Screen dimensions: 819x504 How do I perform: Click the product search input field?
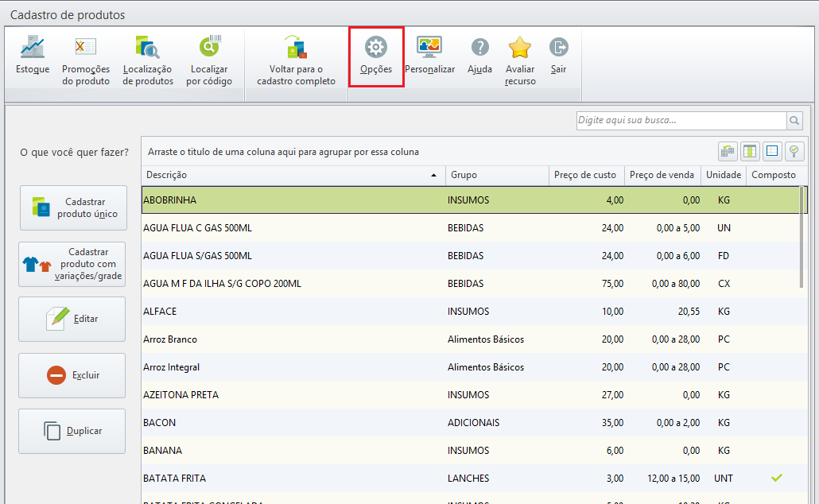681,121
